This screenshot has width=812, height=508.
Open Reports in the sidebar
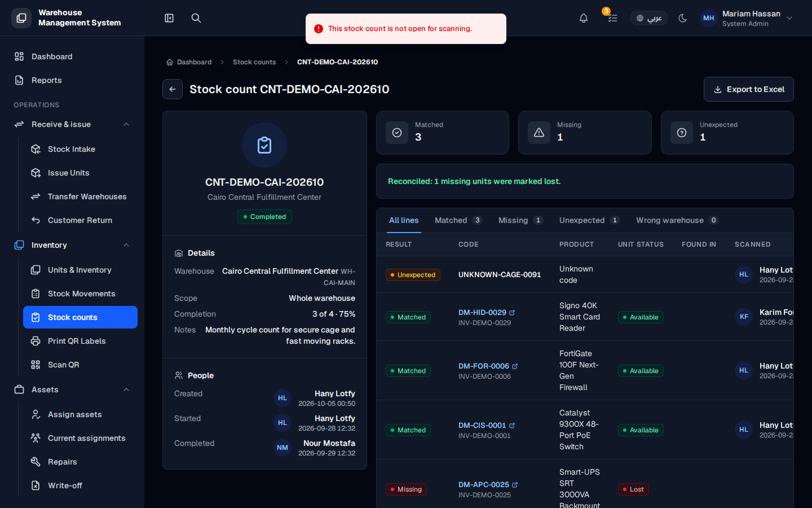[x=72, y=80]
